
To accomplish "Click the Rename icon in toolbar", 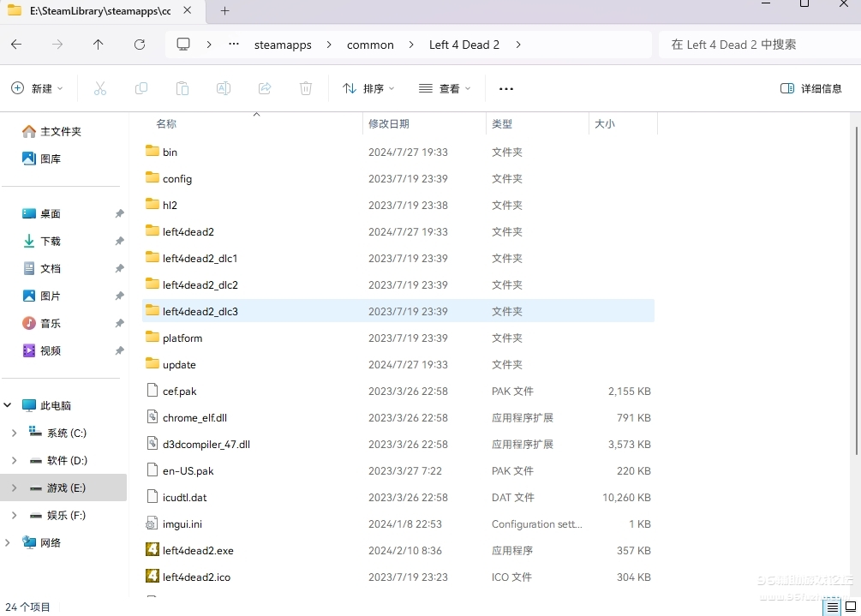I will click(224, 88).
